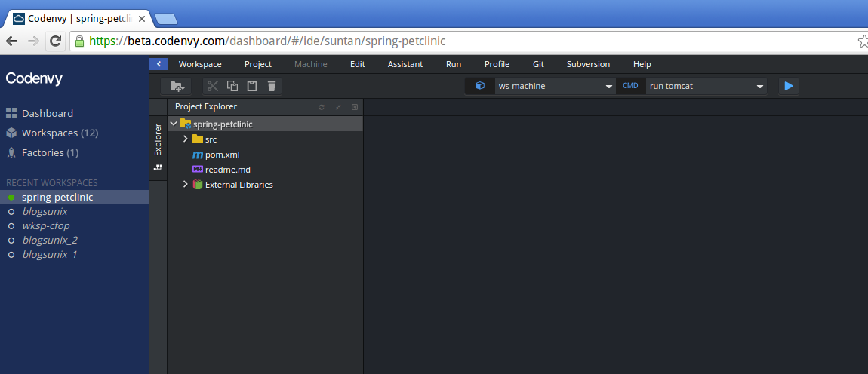Select pom.xml in the project tree
Image resolution: width=868 pixels, height=374 pixels.
tap(222, 155)
